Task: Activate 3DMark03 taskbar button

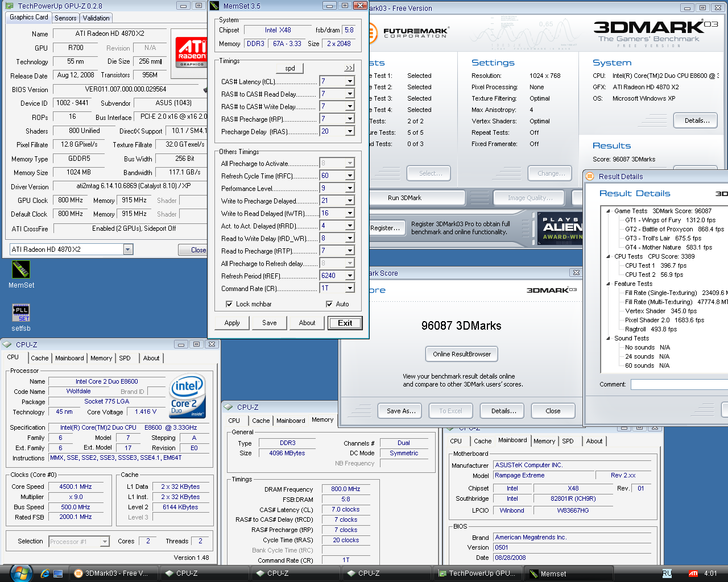Action: [113, 573]
